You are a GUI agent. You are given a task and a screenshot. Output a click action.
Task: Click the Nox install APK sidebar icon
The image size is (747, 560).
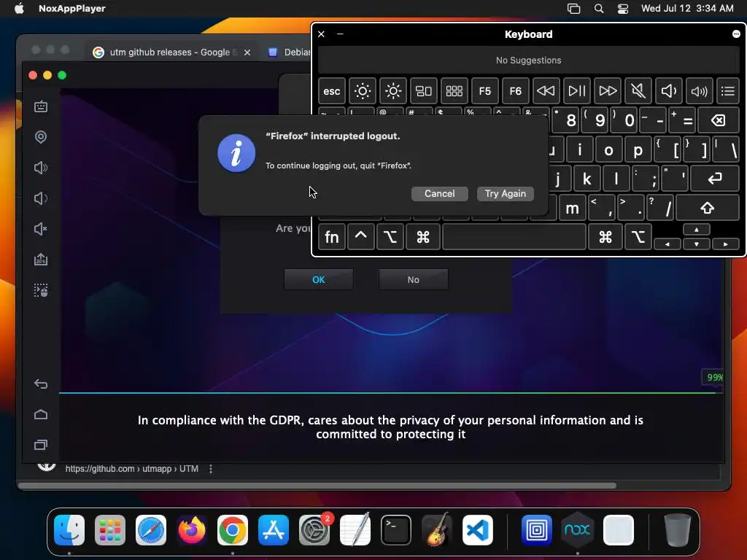41,260
